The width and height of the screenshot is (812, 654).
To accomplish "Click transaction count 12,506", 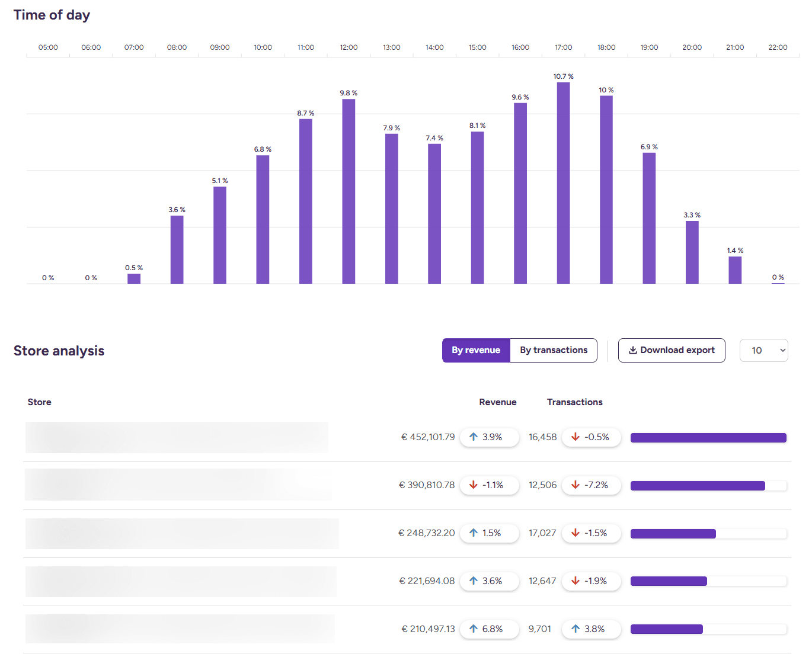I will tap(543, 485).
